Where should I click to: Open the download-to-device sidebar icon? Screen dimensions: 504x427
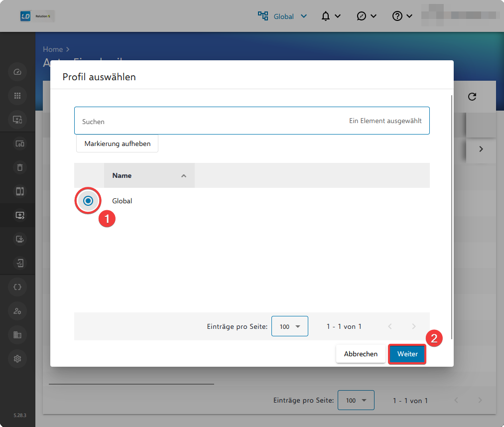coord(19,239)
